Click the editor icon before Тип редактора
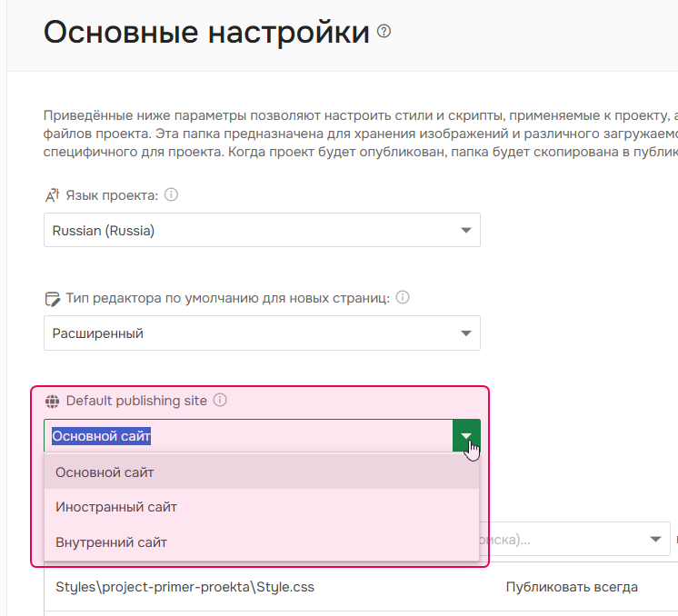 (53, 299)
